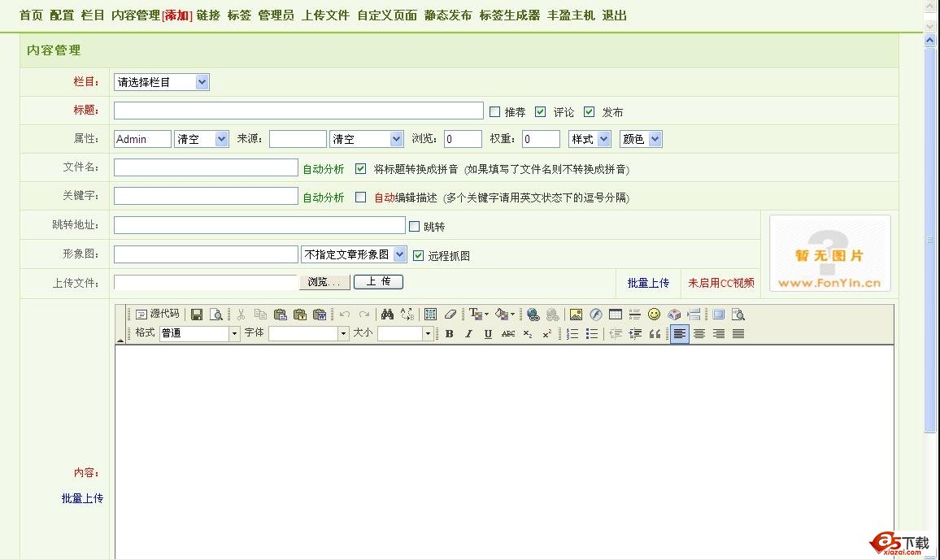Open the Preview page icon
This screenshot has height=560, width=940.
pyautogui.click(x=216, y=315)
